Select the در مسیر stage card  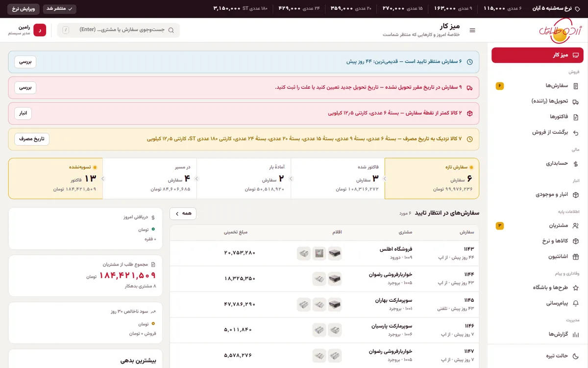point(149,179)
